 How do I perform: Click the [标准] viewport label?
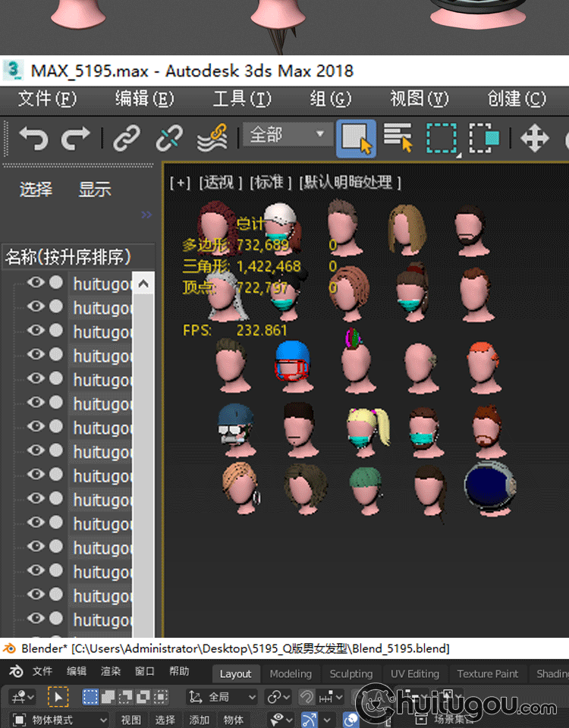coord(271,183)
